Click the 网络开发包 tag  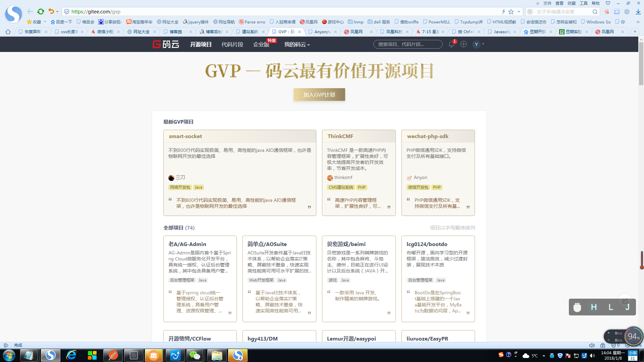coord(180,187)
